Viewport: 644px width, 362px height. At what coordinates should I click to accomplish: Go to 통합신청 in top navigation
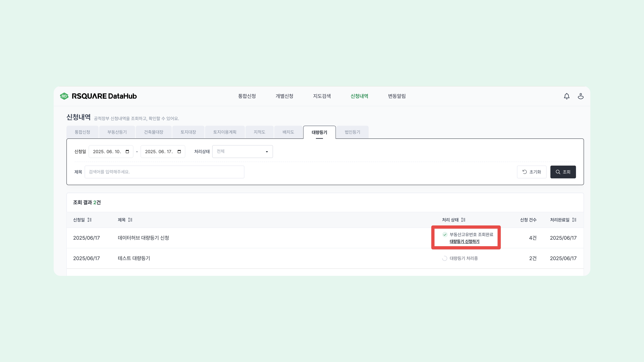coord(247,96)
